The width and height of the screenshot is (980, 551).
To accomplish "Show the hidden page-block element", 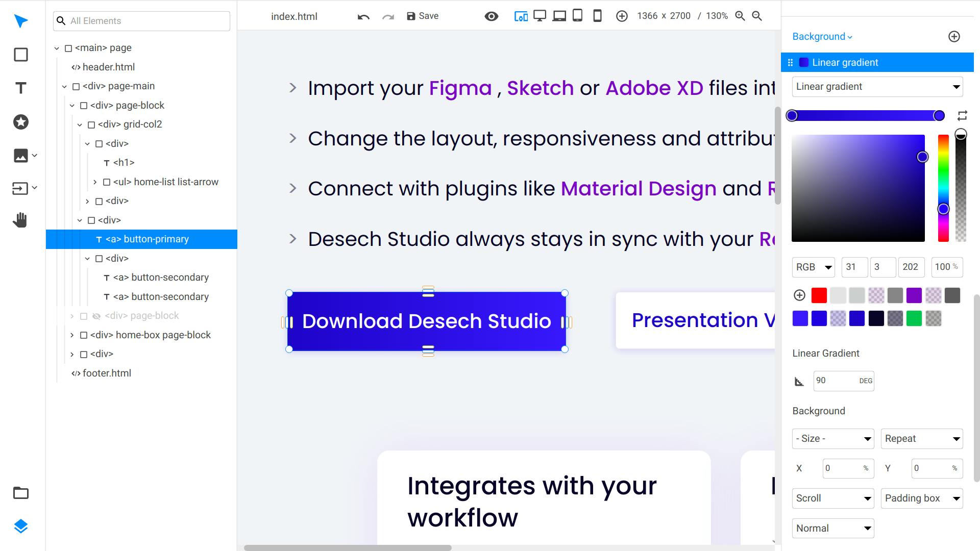I will 96,316.
